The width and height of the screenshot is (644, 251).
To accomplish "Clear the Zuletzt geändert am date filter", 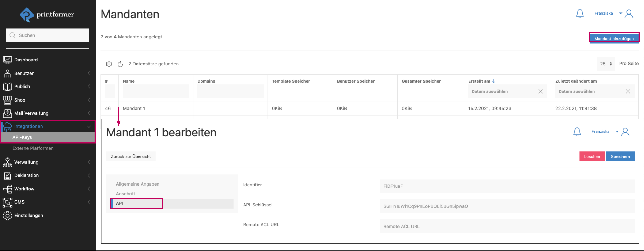I will tap(628, 91).
